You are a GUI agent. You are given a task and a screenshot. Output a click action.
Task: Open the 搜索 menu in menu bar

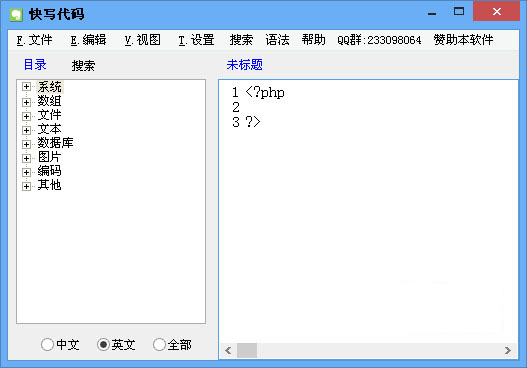[x=241, y=40]
